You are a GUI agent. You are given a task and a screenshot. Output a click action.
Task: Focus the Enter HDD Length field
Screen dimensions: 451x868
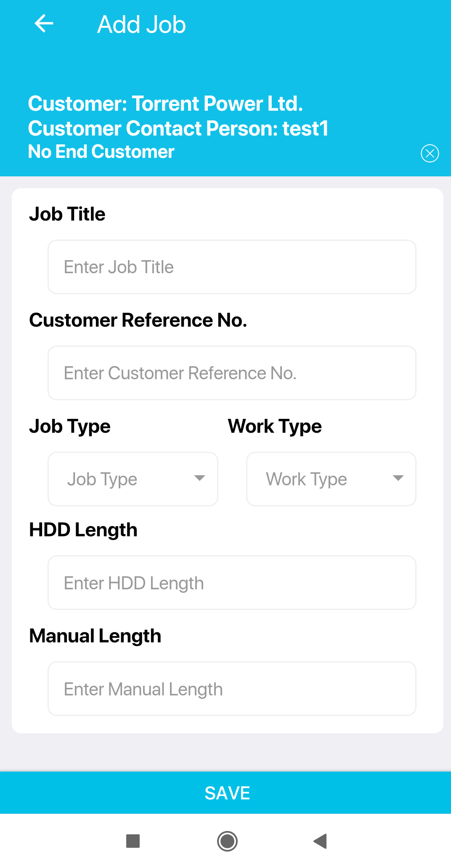pyautogui.click(x=232, y=583)
